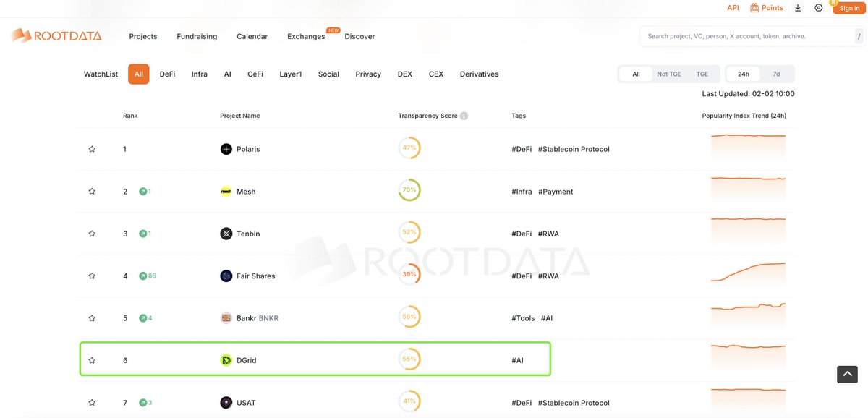Select the TGE filter

[702, 74]
